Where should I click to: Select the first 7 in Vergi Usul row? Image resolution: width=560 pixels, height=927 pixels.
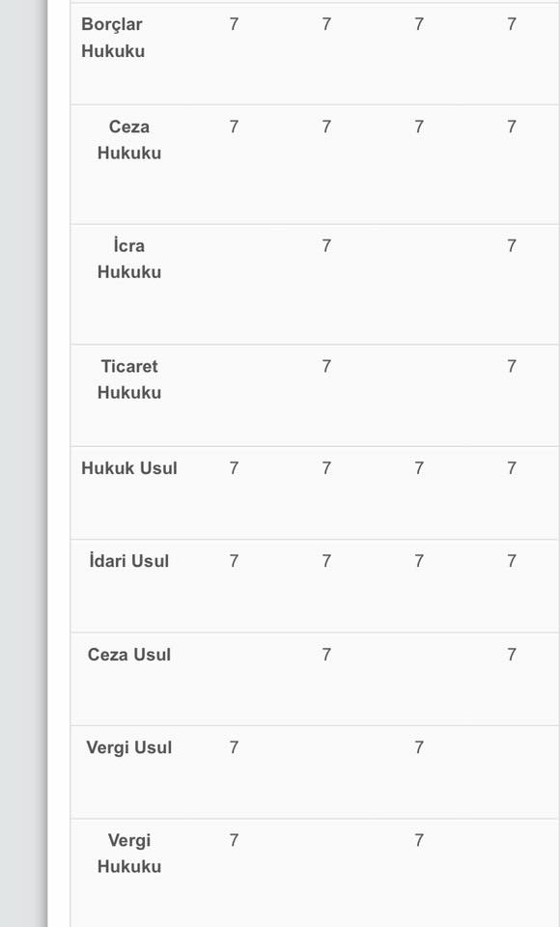click(x=235, y=747)
